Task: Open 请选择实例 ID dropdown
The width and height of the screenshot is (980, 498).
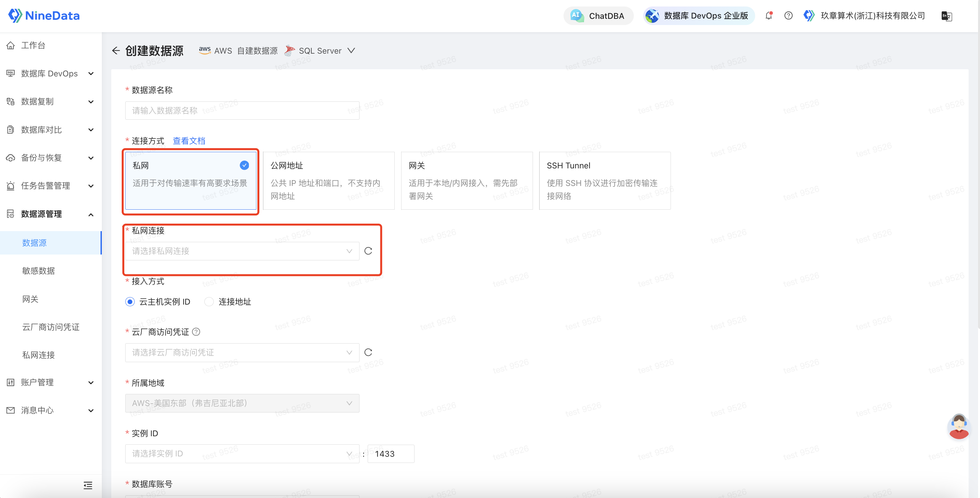Action: click(242, 454)
